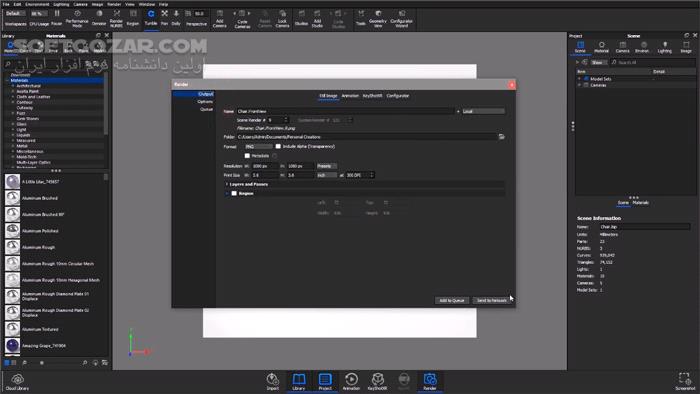Open Geometry View from the toolbar
Screen dimensions: 700x394
[x=378, y=18]
